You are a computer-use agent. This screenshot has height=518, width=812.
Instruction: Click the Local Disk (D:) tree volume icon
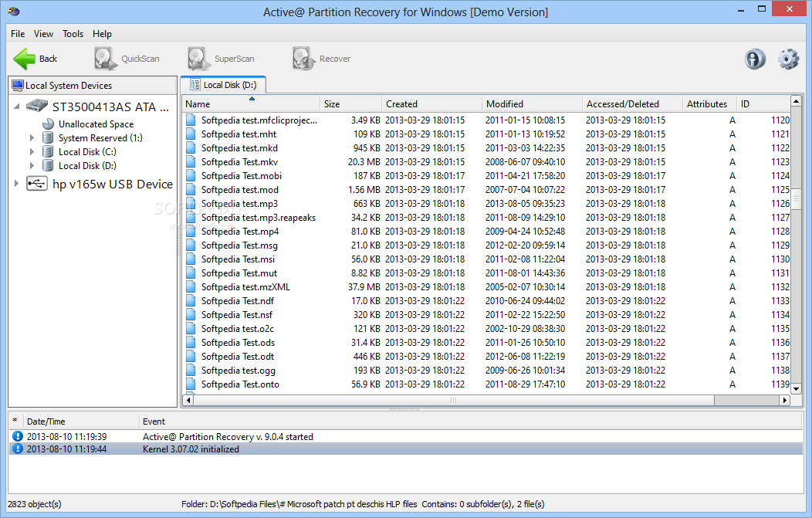click(x=48, y=166)
